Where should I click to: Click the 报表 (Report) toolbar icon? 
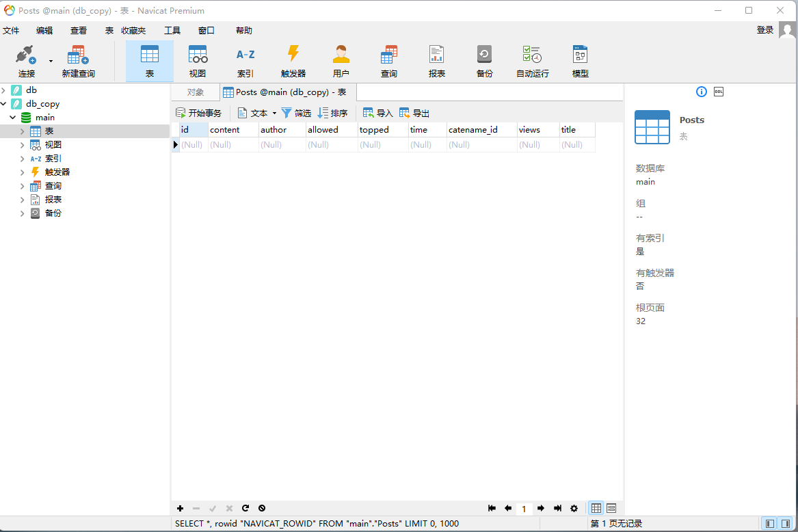click(436, 61)
